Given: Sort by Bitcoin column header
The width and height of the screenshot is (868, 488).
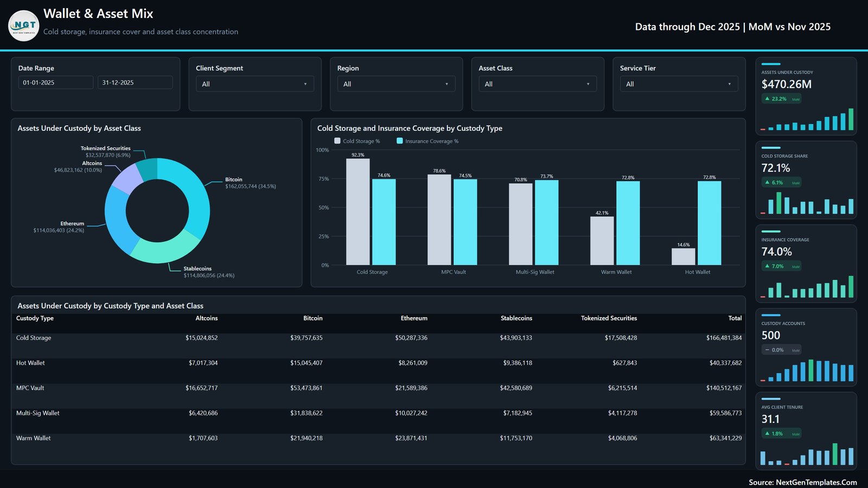Looking at the screenshot, I should point(312,318).
